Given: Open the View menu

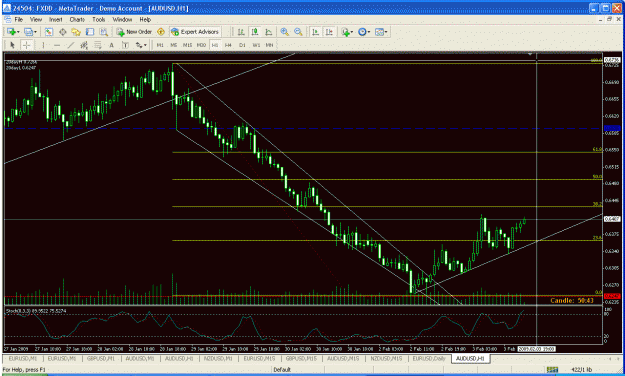Looking at the screenshot, I should pyautogui.click(x=36, y=19).
